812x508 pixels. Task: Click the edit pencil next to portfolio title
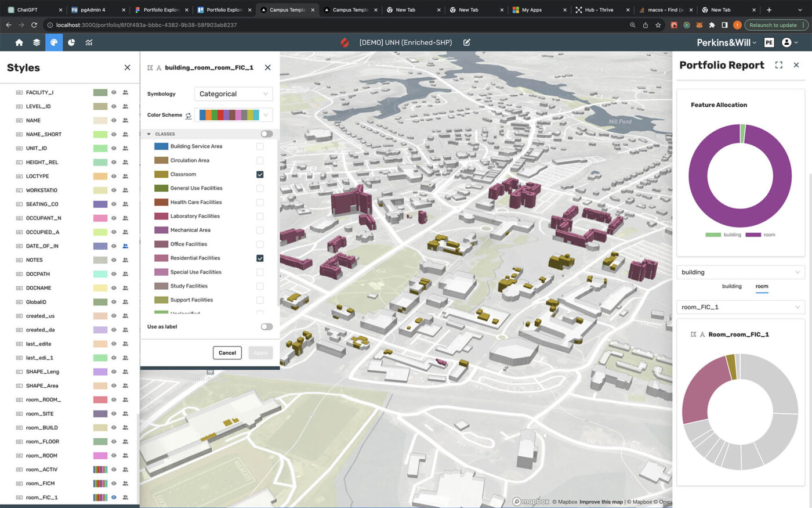[x=466, y=42]
